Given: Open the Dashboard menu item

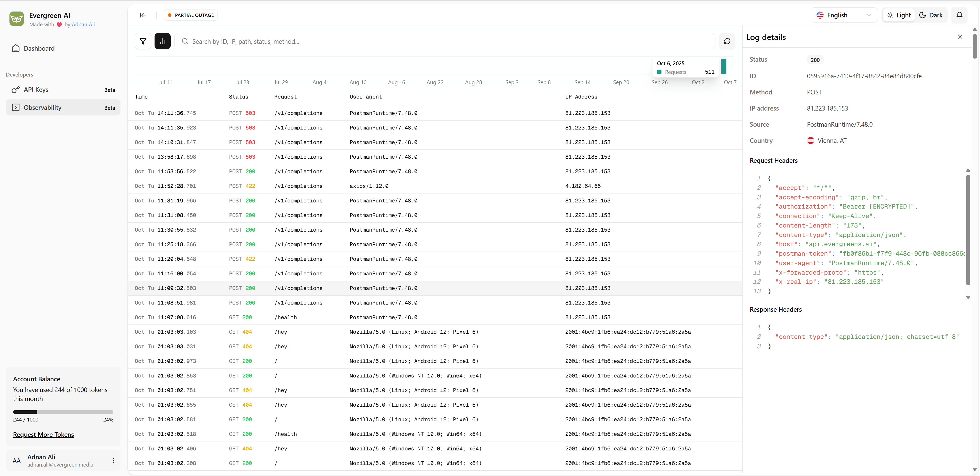Looking at the screenshot, I should [x=39, y=48].
